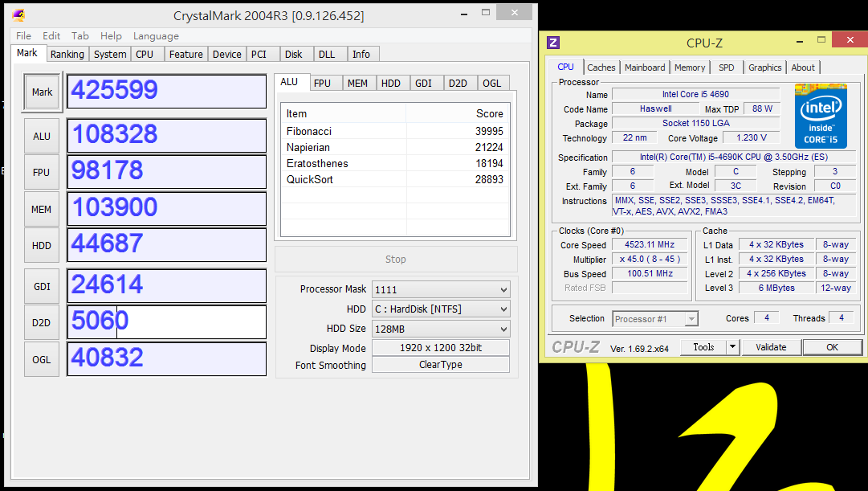Open the HDD drive dropdown
868x491 pixels.
tap(441, 309)
